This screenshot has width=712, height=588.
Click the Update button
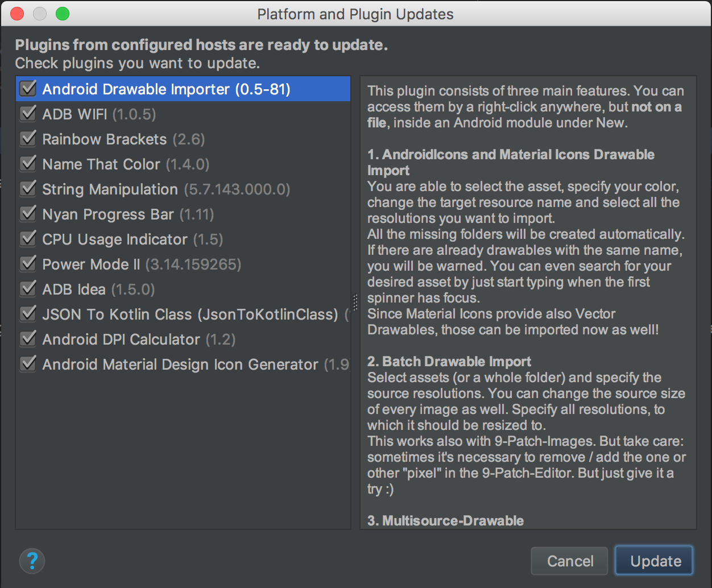(655, 561)
